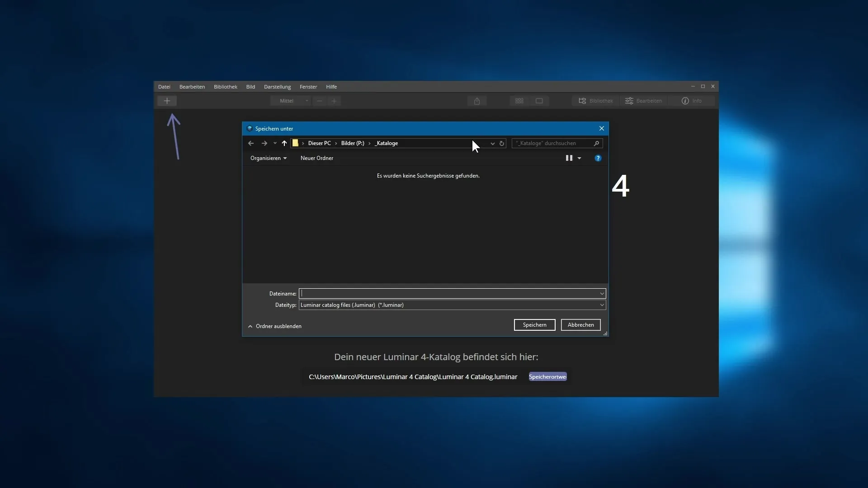Open more view options dropdown arrow
The width and height of the screenshot is (868, 488).
tap(580, 158)
